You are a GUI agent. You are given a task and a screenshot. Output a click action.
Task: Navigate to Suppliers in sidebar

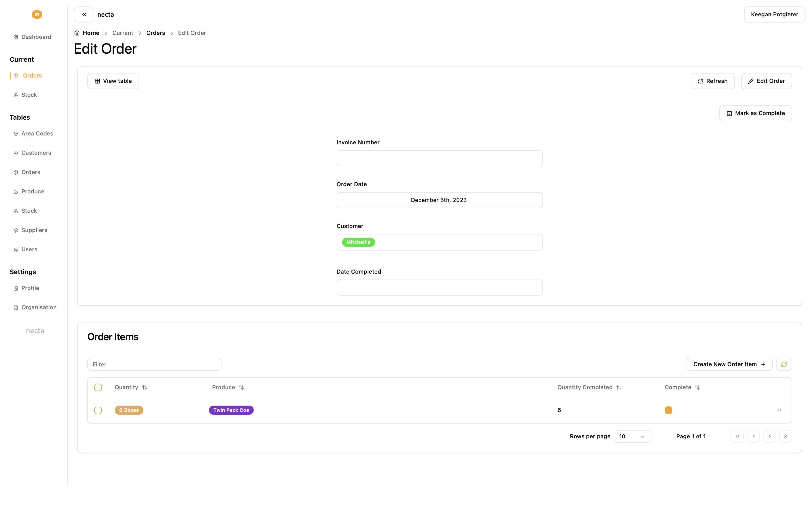pos(34,230)
